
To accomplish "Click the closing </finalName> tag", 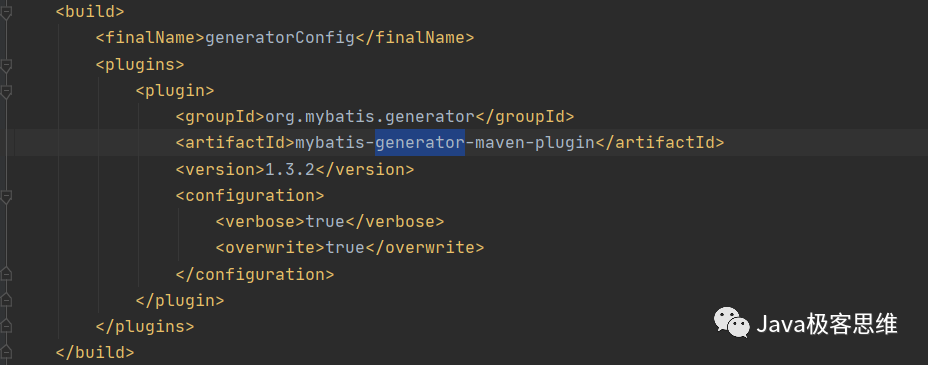I will point(414,38).
